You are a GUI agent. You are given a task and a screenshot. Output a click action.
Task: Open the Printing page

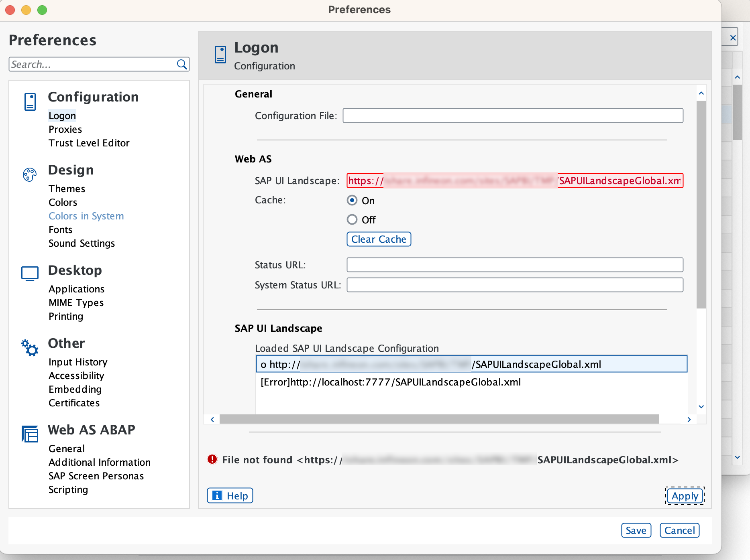66,317
